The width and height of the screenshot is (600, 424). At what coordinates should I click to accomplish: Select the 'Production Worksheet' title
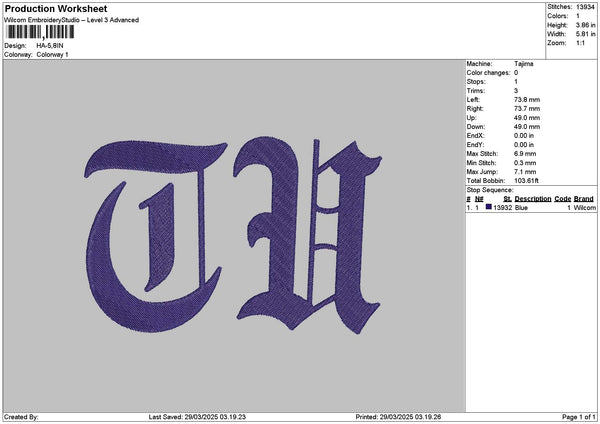56,8
